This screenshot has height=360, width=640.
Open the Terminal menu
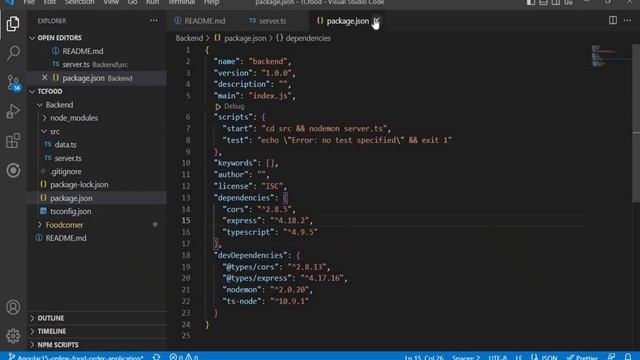tap(182, 2)
